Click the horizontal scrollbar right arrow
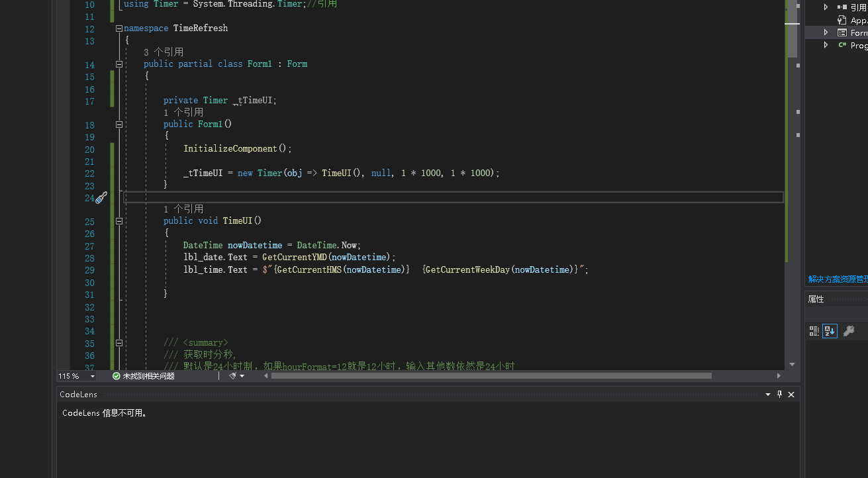The image size is (868, 478). [779, 376]
